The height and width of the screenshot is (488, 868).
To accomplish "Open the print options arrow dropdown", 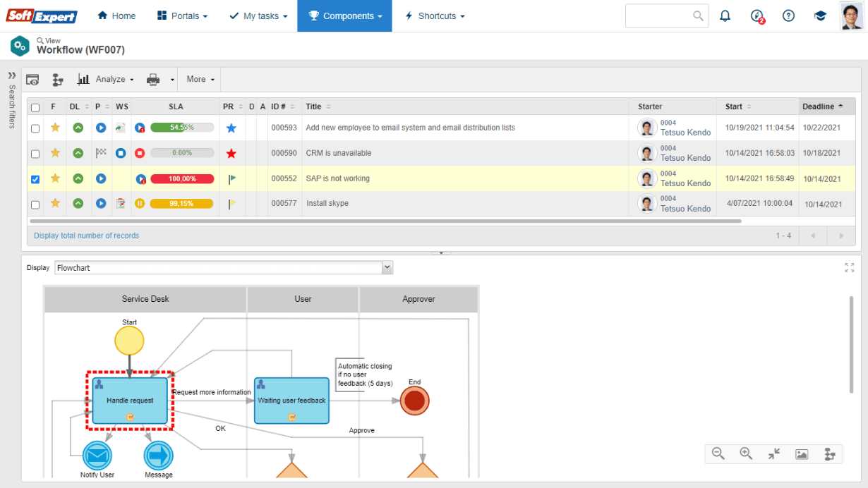I will pos(171,80).
